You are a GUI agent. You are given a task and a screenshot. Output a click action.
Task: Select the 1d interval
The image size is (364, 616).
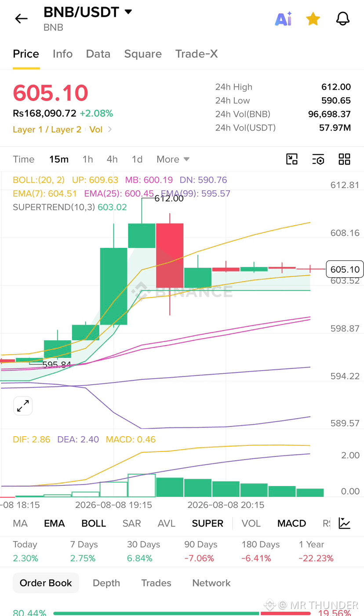[137, 159]
